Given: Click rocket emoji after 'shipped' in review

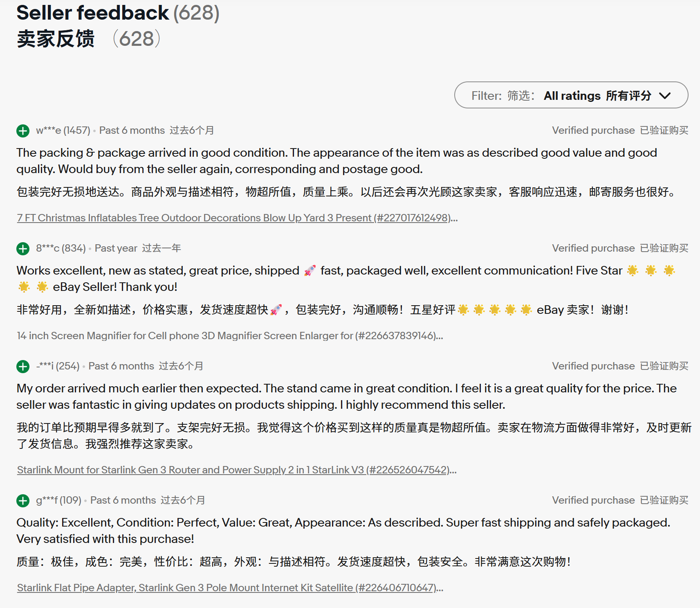Looking at the screenshot, I should [x=310, y=270].
